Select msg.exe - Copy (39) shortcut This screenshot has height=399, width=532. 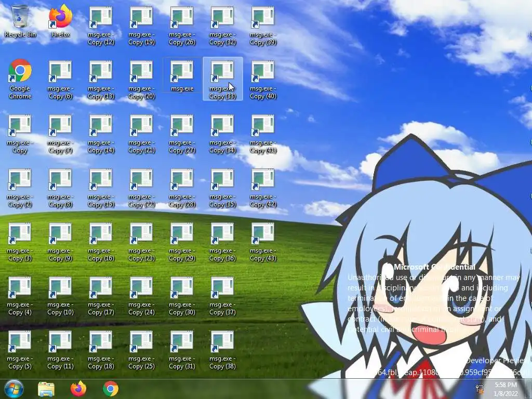tap(263, 26)
